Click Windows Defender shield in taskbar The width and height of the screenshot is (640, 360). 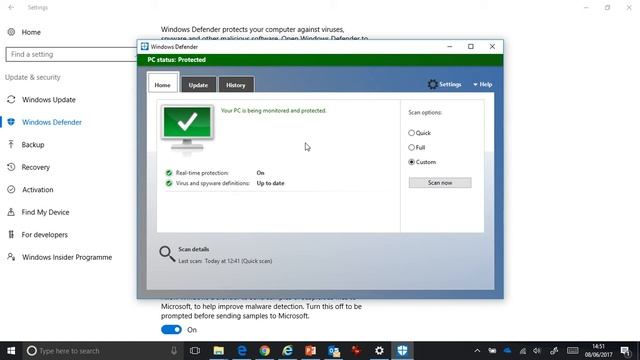[402, 351]
